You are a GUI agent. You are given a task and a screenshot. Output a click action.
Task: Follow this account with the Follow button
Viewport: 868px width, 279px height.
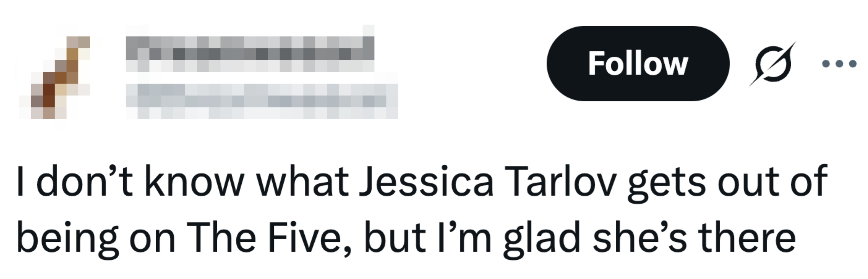point(637,64)
